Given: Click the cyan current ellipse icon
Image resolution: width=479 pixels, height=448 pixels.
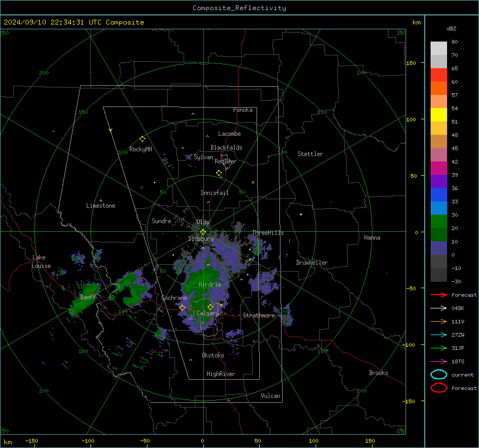Looking at the screenshot, I should click(439, 374).
